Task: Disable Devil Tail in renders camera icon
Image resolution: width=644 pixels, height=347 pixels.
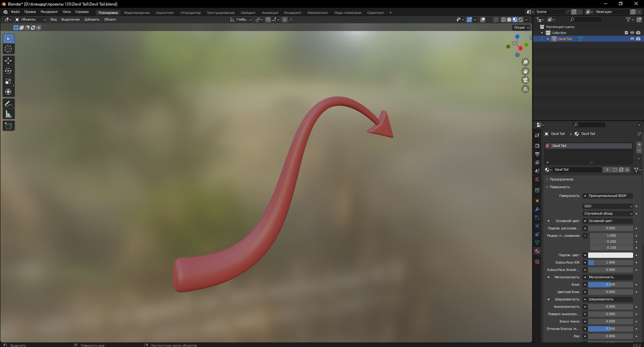Action: point(638,39)
